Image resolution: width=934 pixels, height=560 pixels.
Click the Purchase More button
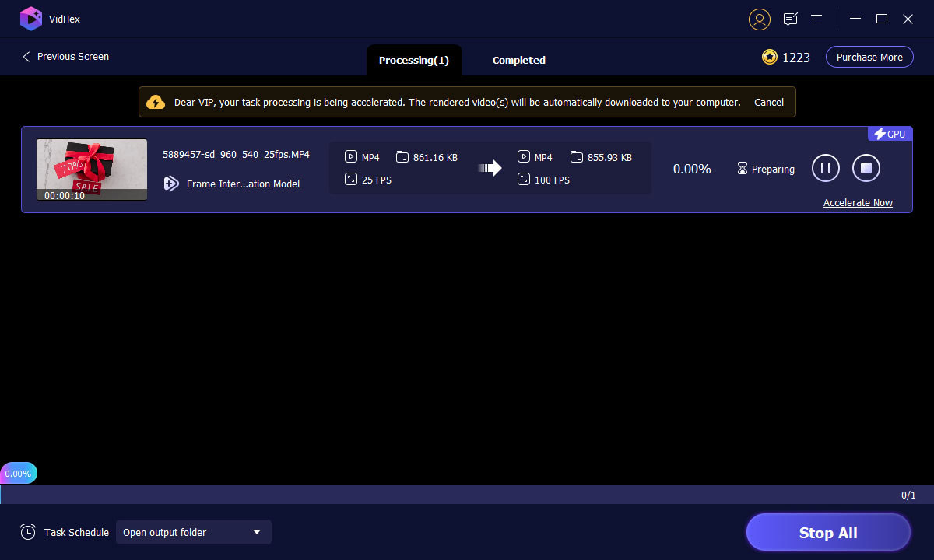point(869,57)
